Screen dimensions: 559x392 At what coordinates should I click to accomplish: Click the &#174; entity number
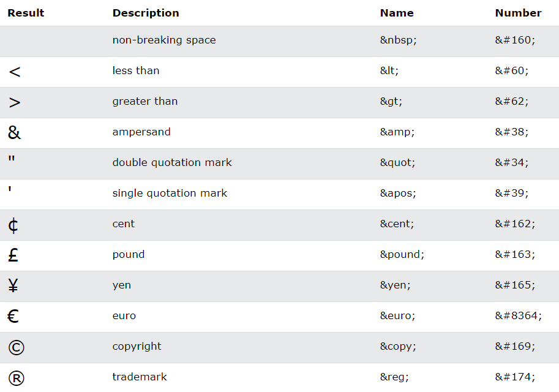pos(515,377)
